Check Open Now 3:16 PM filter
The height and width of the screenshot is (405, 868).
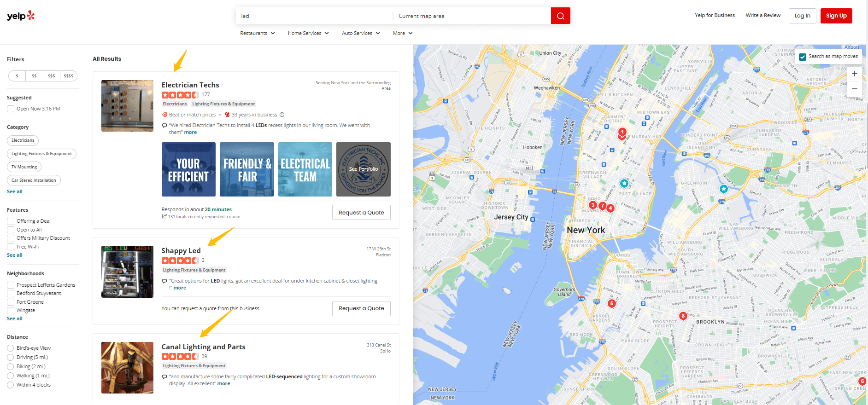[11, 109]
